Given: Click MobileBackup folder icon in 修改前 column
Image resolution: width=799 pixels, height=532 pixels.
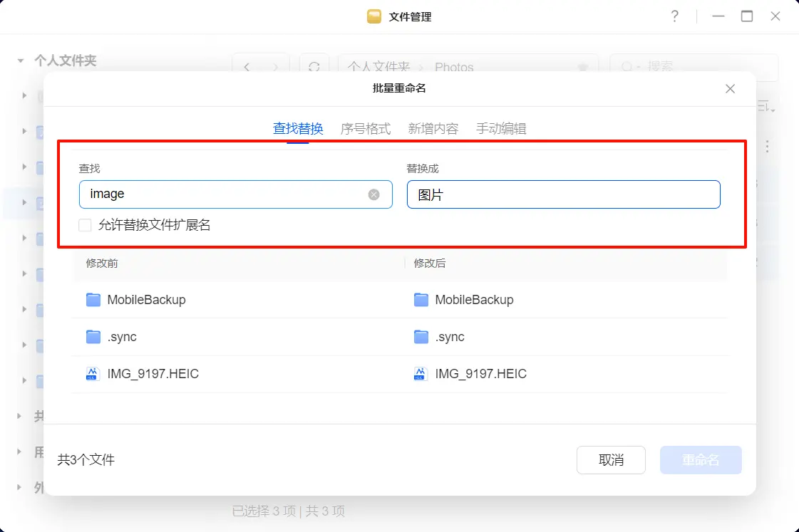Looking at the screenshot, I should tap(93, 300).
